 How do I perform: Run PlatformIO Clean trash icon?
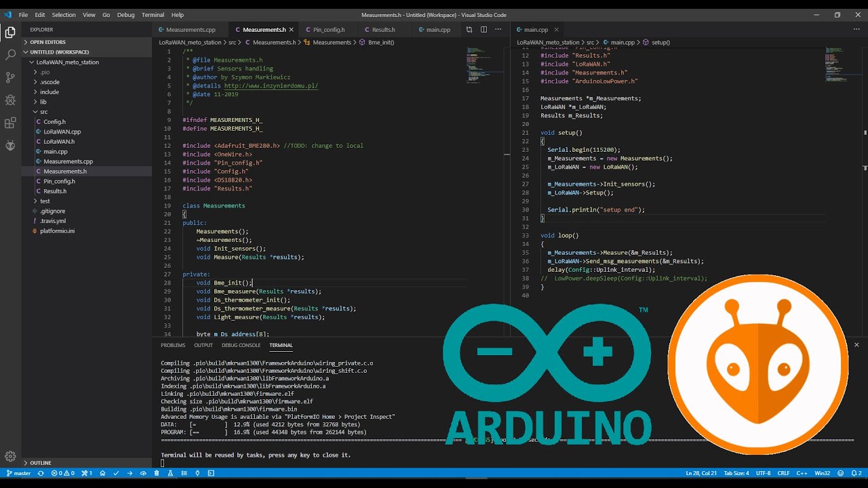click(157, 473)
